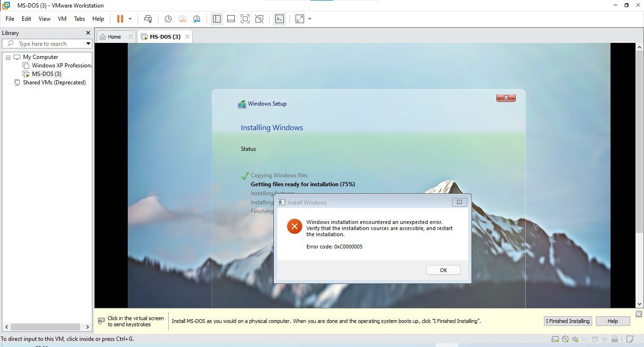Click the sound card status icon

point(575,339)
